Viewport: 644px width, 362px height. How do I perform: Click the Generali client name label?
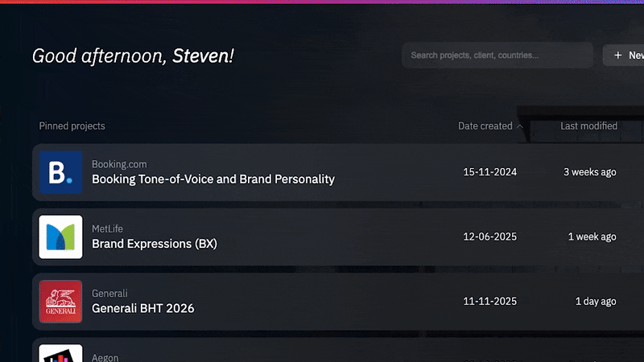(x=109, y=293)
